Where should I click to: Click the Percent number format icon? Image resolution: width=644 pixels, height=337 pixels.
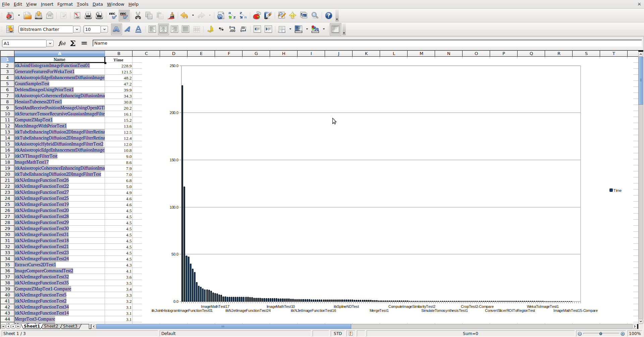[221, 29]
